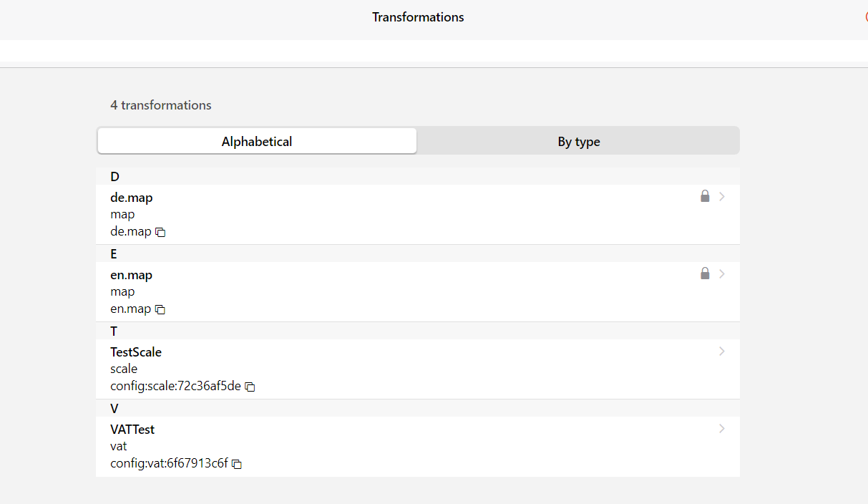Select the en.map transformation title
Screen dimensions: 868x504
click(x=132, y=275)
